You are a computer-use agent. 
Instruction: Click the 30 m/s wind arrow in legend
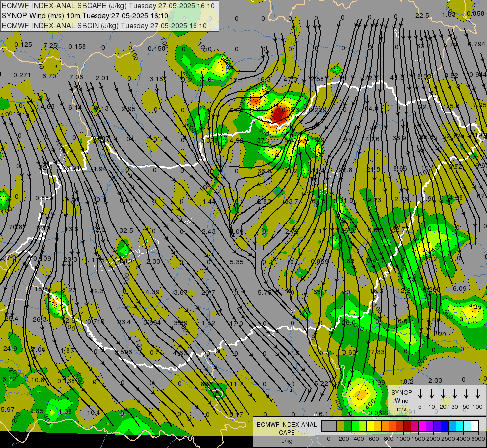click(454, 394)
